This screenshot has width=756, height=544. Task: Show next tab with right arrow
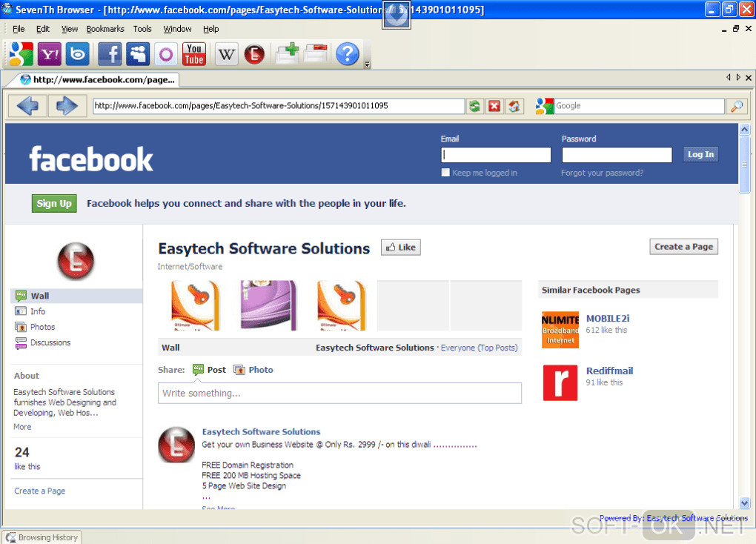pos(738,77)
